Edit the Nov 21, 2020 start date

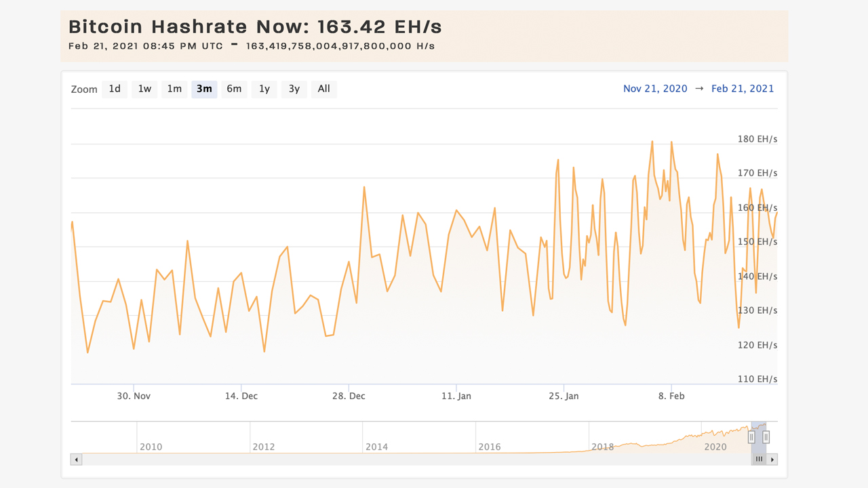pyautogui.click(x=655, y=89)
